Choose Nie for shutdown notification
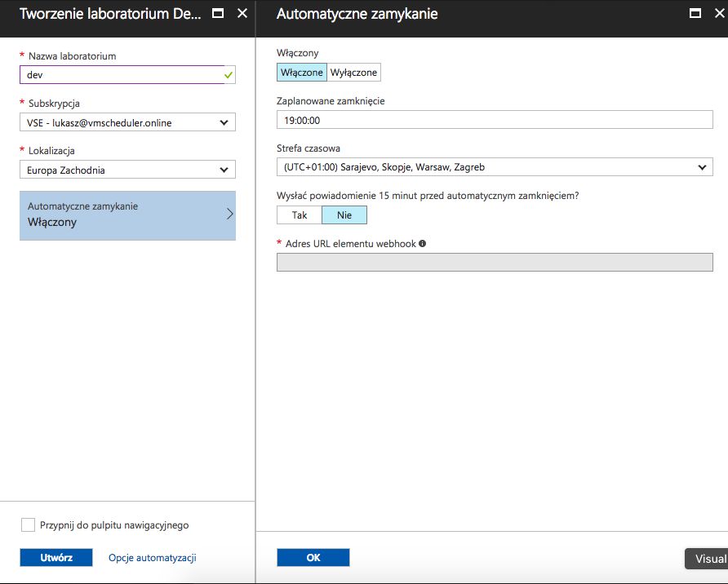 click(x=344, y=215)
